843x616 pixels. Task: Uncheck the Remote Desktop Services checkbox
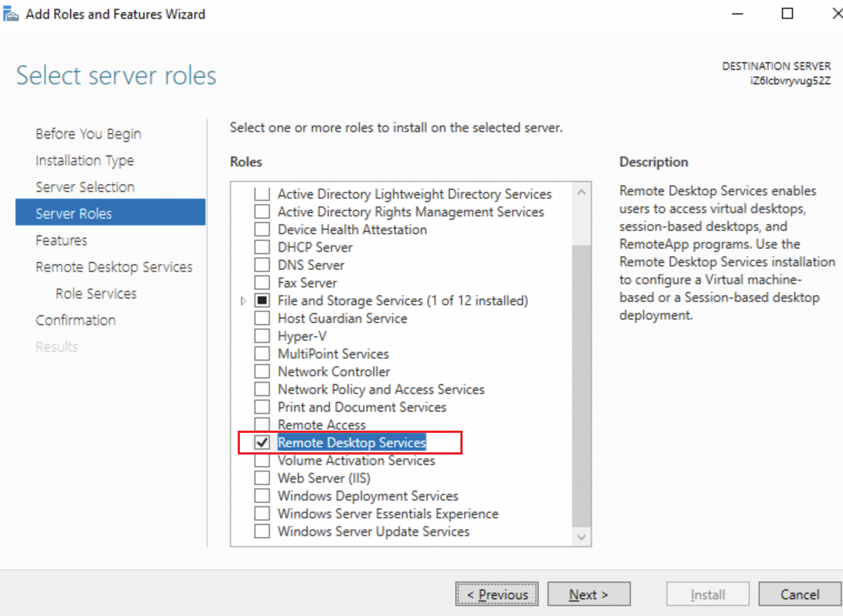pos(262,442)
